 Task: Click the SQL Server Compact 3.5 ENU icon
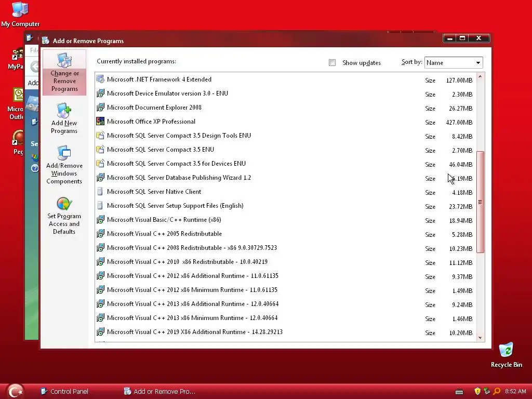coord(100,150)
